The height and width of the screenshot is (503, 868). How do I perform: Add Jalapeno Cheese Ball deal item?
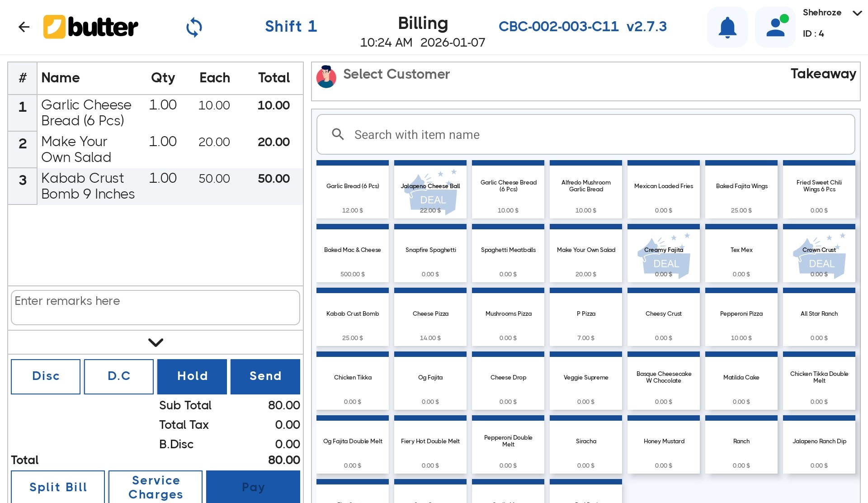[430, 190]
